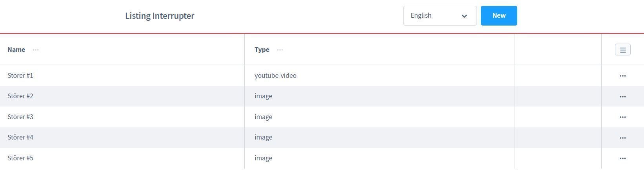Open the three-dot actions for Störer #1
The width and height of the screenshot is (644, 193).
coord(622,76)
